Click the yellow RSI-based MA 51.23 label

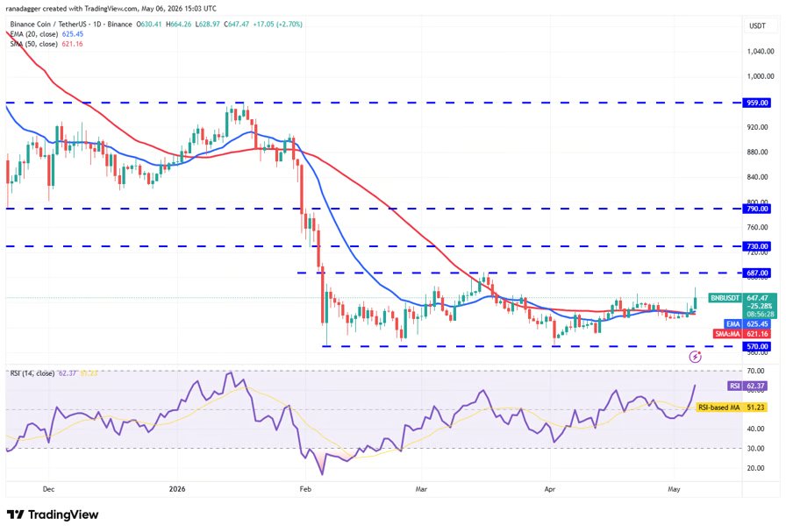click(732, 408)
